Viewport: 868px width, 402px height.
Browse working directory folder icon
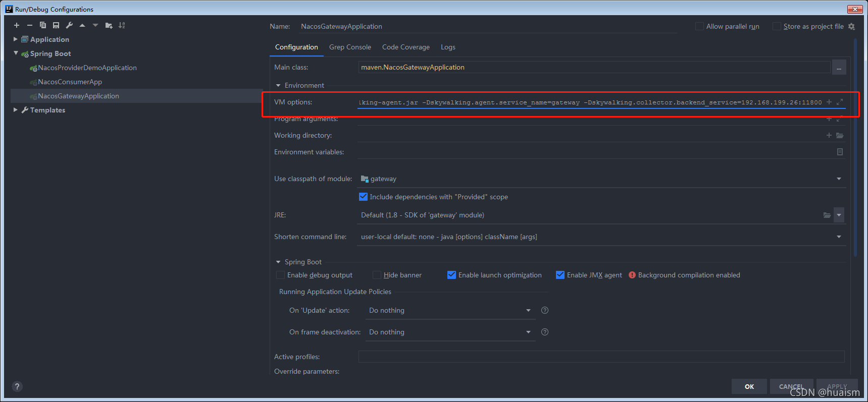840,135
